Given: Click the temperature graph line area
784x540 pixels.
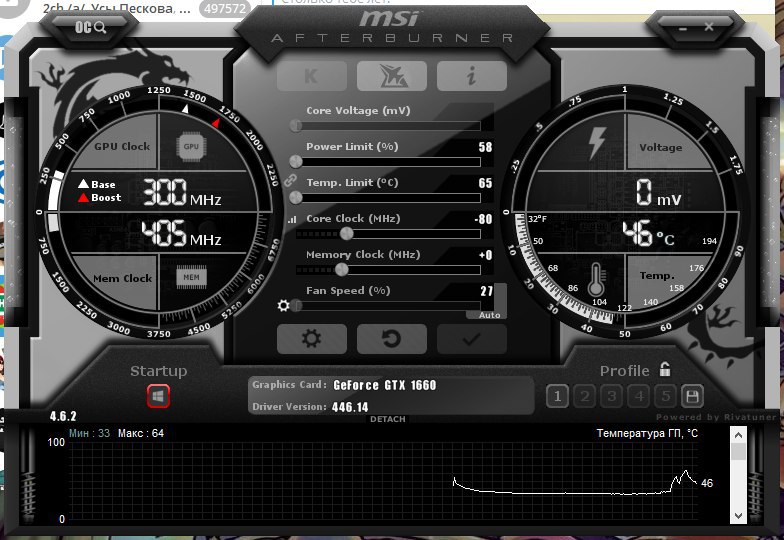Looking at the screenshot, I should click(382, 480).
